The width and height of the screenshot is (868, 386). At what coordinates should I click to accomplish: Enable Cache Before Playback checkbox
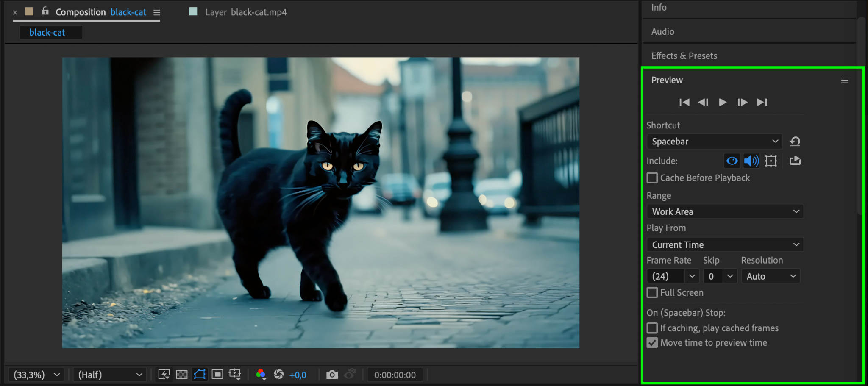click(652, 178)
